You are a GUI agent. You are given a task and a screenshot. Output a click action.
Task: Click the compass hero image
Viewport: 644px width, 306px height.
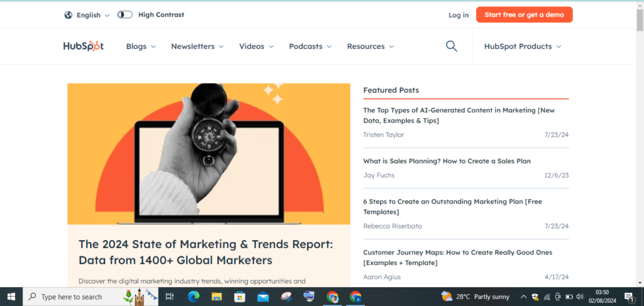(x=209, y=154)
